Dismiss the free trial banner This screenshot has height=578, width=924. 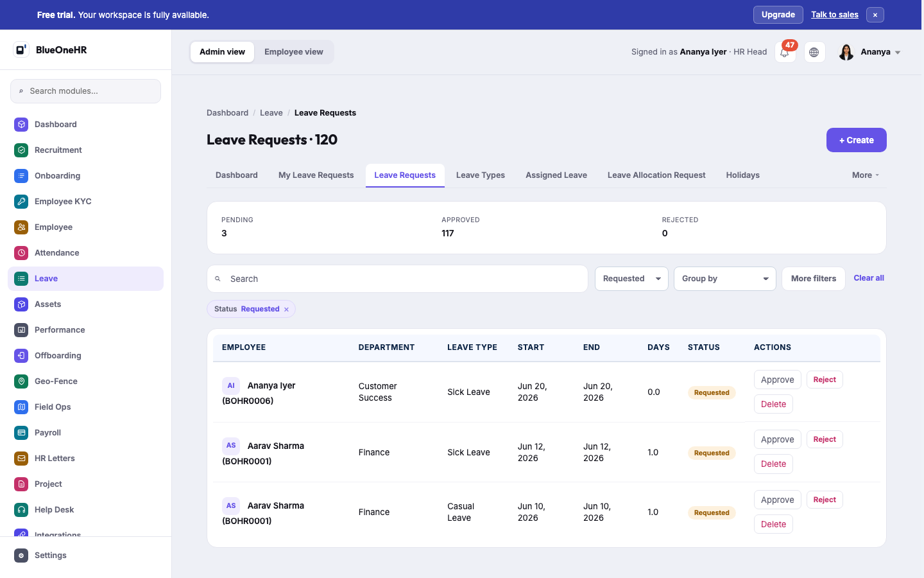875,15
